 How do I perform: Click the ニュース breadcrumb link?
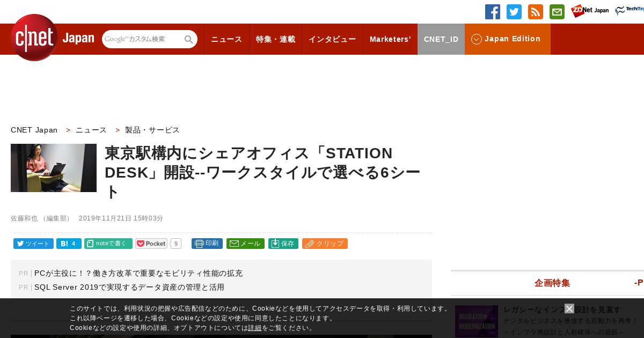[91, 130]
